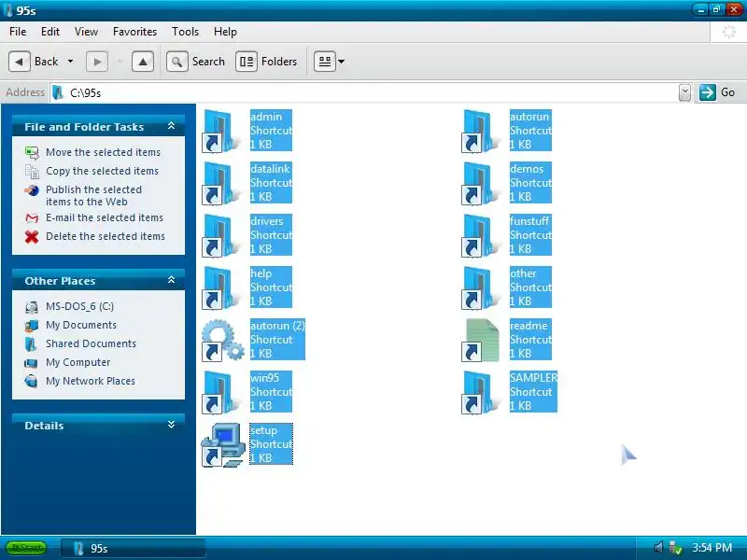This screenshot has height=560, width=747.
Task: Open the Edit menu
Action: point(50,32)
